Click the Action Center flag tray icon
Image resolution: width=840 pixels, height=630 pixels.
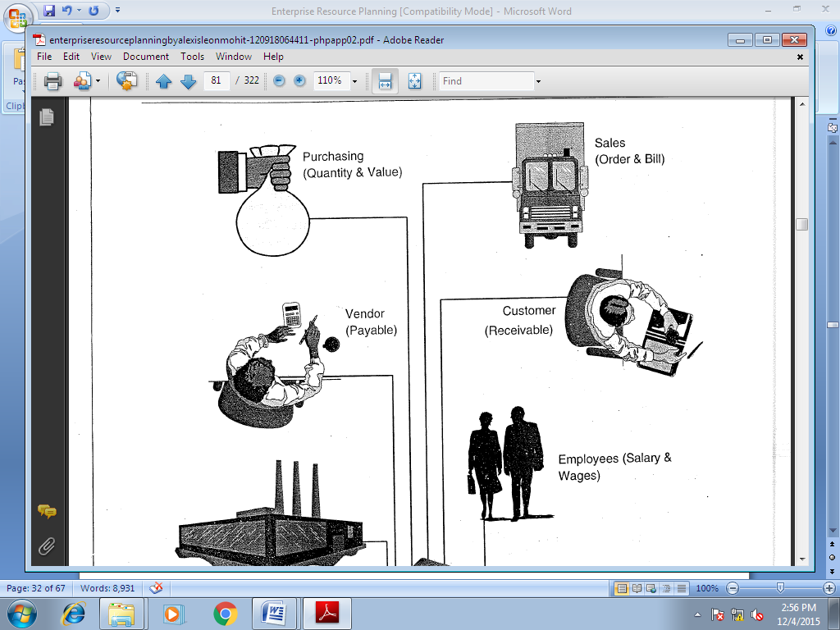(717, 614)
